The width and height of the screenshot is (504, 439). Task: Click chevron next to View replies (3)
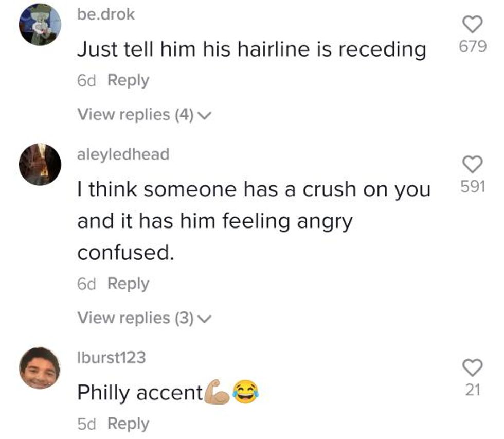[204, 319]
